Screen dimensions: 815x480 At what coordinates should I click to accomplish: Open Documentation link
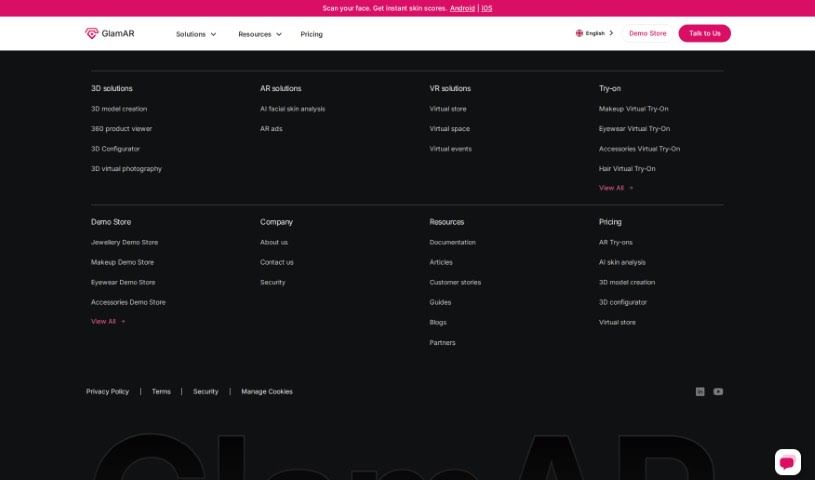click(x=452, y=242)
